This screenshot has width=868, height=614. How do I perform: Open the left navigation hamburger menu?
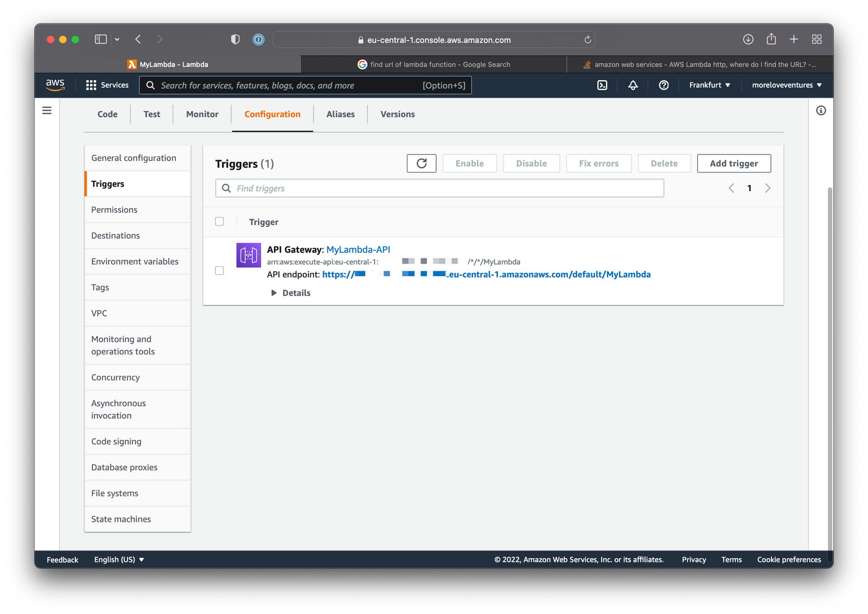pos(47,110)
